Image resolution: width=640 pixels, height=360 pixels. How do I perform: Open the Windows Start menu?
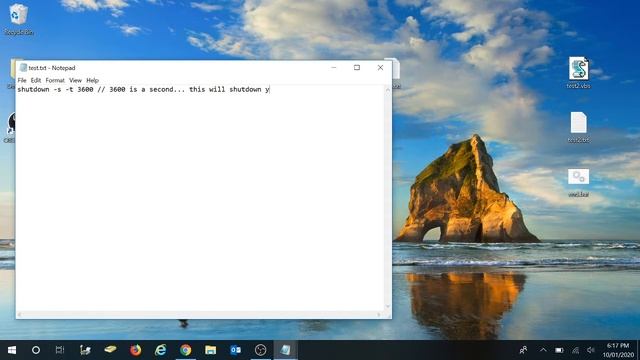coord(12,350)
